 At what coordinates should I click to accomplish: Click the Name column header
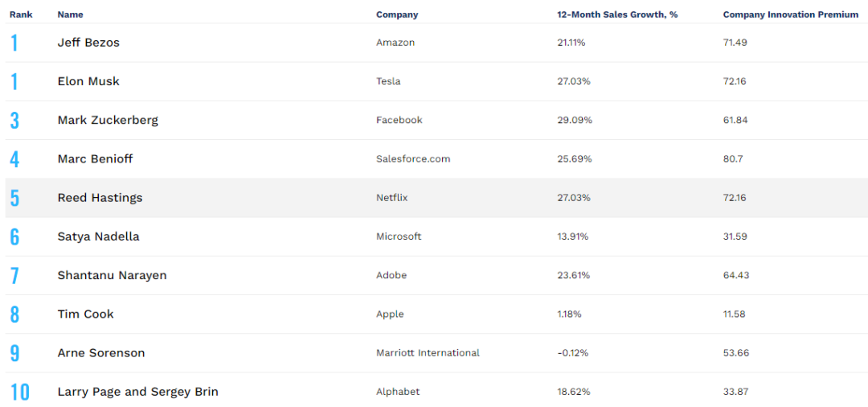70,15
